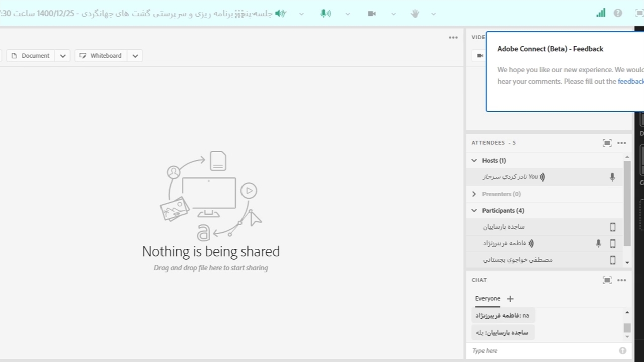644x362 pixels.
Task: Open the microphone options dropdown arrow
Action: (347, 14)
